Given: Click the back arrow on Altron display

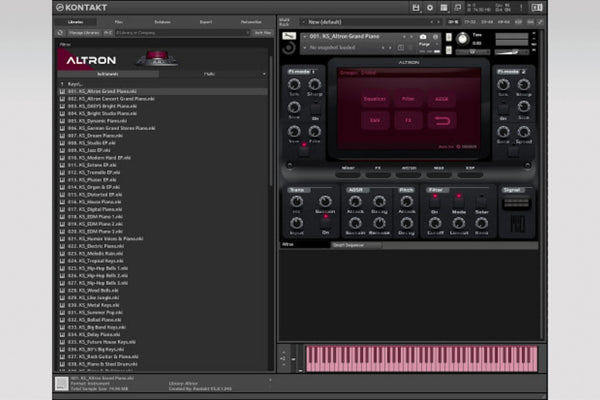Looking at the screenshot, I should click(441, 121).
